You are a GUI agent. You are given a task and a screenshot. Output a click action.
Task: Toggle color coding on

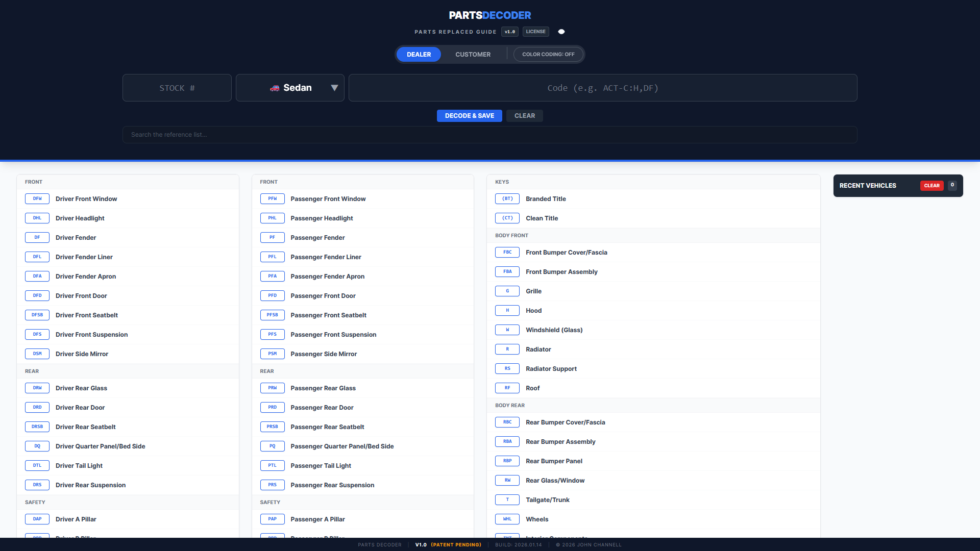point(548,54)
